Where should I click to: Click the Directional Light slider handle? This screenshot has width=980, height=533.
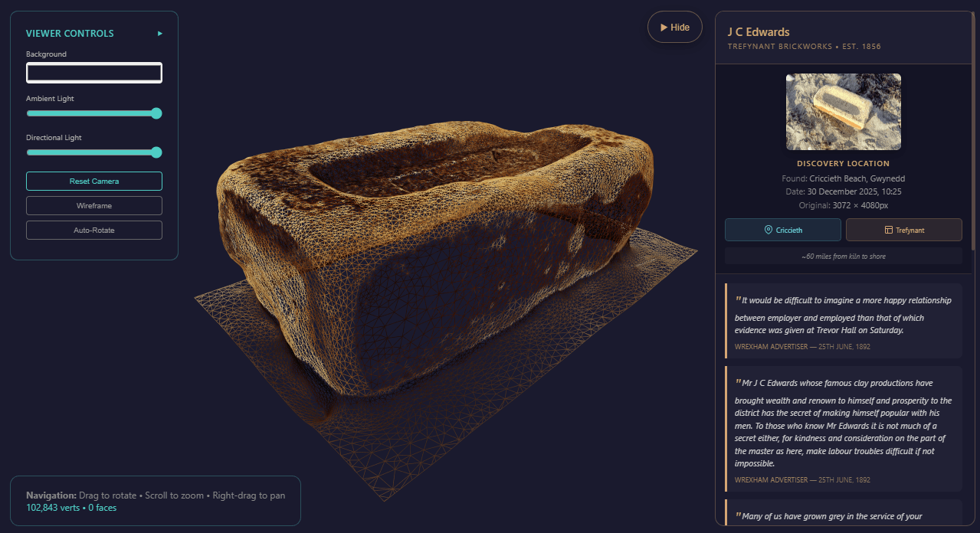pyautogui.click(x=156, y=152)
